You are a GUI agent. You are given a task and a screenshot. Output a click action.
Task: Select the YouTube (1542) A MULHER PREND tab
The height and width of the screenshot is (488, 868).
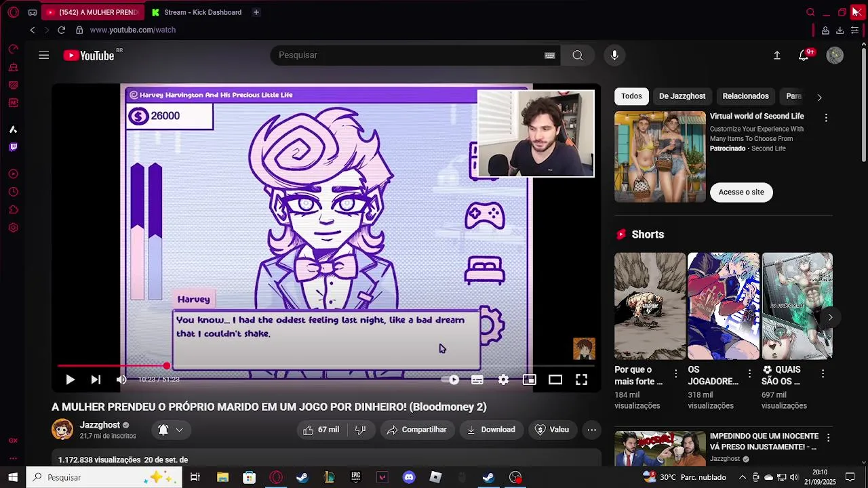(x=92, y=12)
